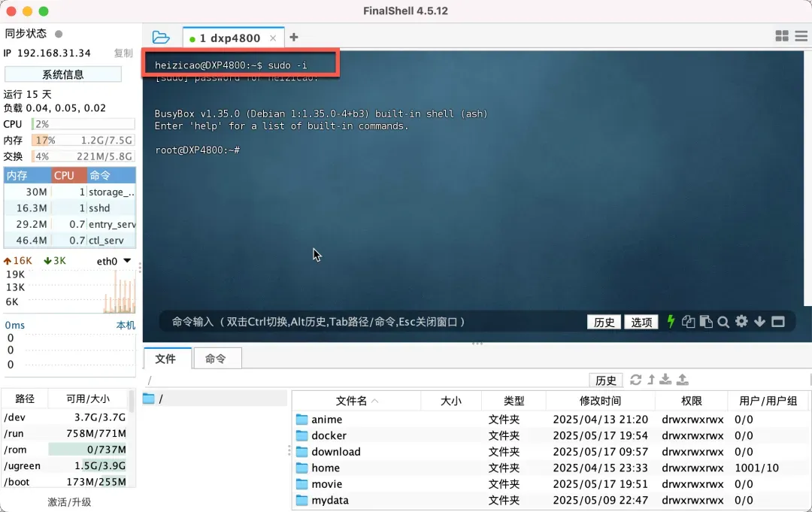The image size is (812, 512).
Task: Click the CPU usage bar
Action: [83, 124]
